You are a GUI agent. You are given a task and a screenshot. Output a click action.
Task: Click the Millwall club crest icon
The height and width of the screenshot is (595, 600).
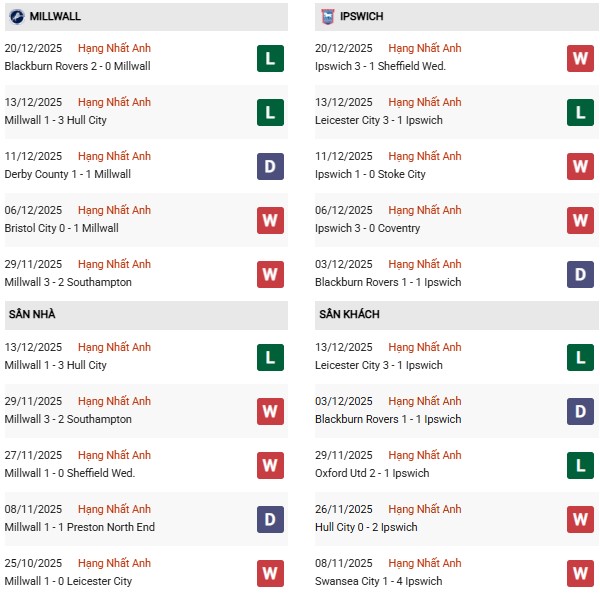tap(17, 17)
